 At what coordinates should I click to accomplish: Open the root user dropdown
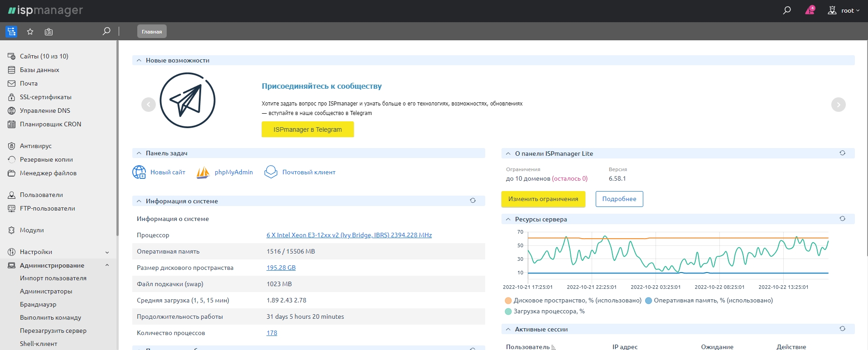(x=844, y=10)
